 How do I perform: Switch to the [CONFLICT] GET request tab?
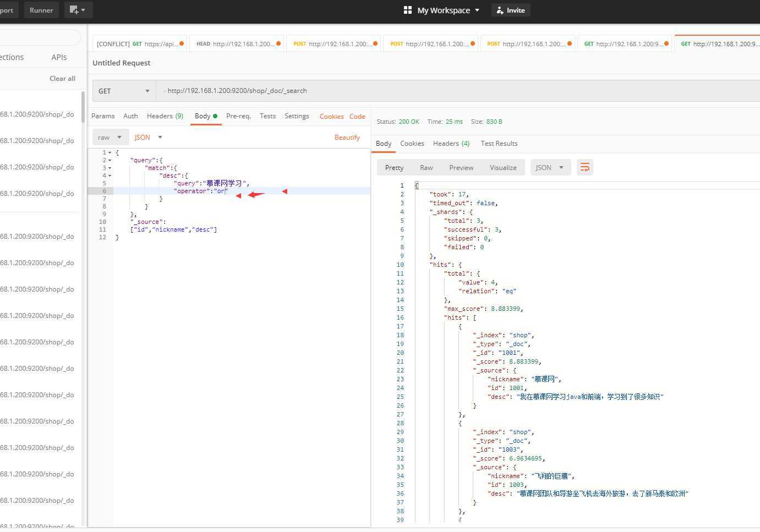click(x=140, y=43)
